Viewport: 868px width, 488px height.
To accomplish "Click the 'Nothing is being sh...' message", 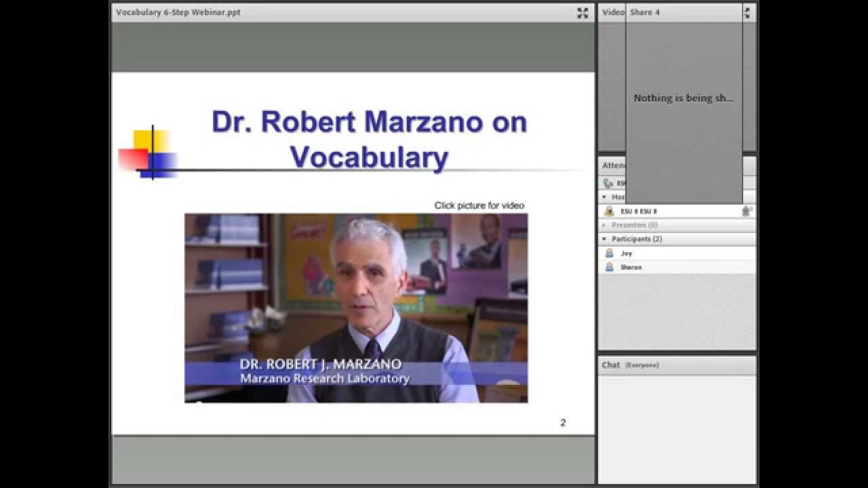I will [684, 98].
